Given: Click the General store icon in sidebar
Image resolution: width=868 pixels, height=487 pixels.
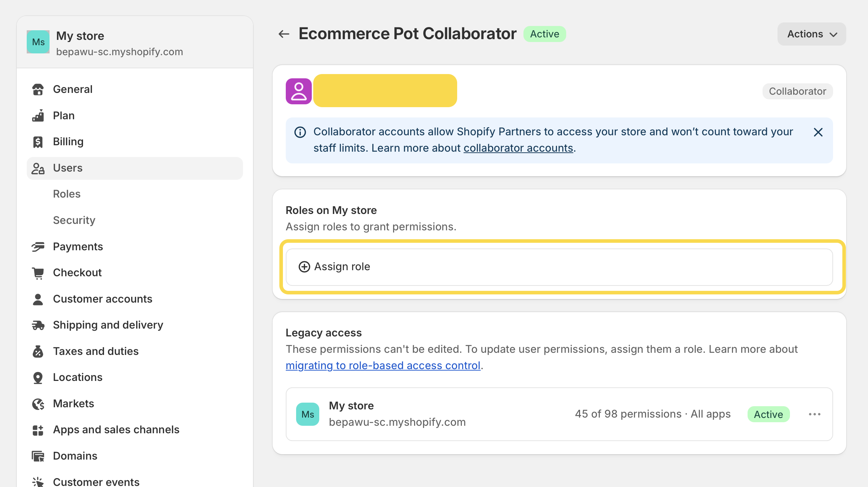Looking at the screenshot, I should (38, 89).
